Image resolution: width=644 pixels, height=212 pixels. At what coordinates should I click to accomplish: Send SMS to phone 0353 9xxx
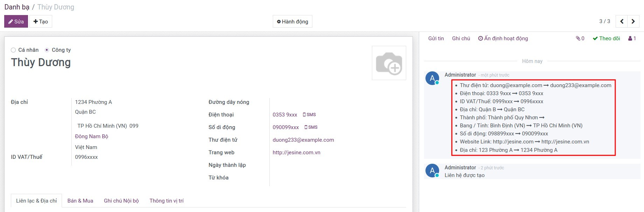pyautogui.click(x=309, y=115)
